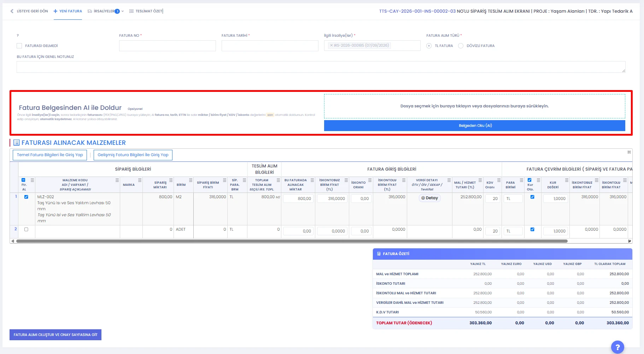Open the blue help question mark button
The image size is (644, 354).
click(x=617, y=347)
